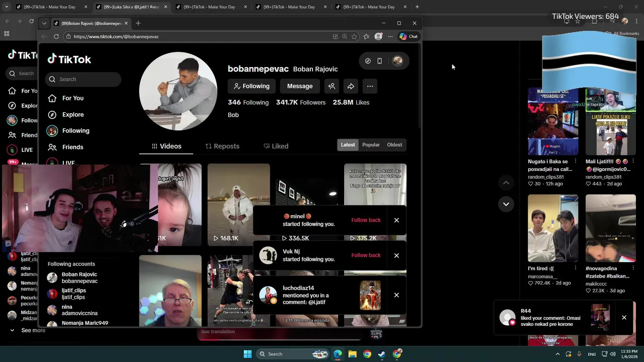
Task: Open the three-dot options on the bobannepevac profile
Action: [x=370, y=86]
